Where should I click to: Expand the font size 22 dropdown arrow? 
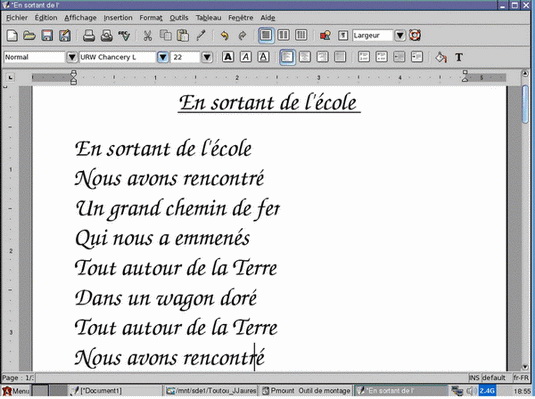pos(207,57)
